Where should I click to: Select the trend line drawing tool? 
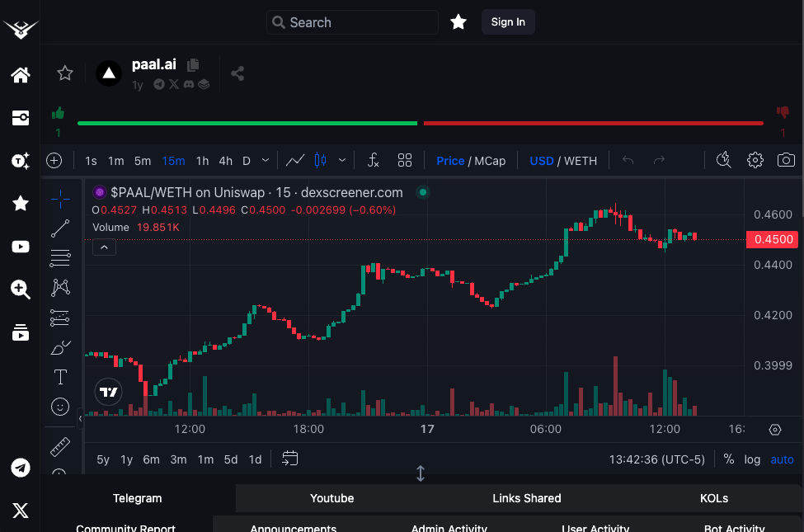point(60,228)
